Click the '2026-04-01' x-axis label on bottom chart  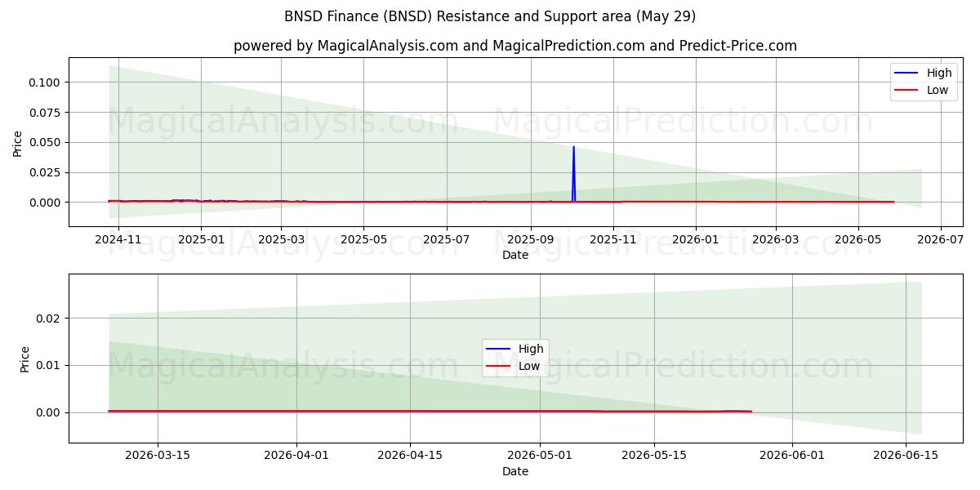pos(296,456)
